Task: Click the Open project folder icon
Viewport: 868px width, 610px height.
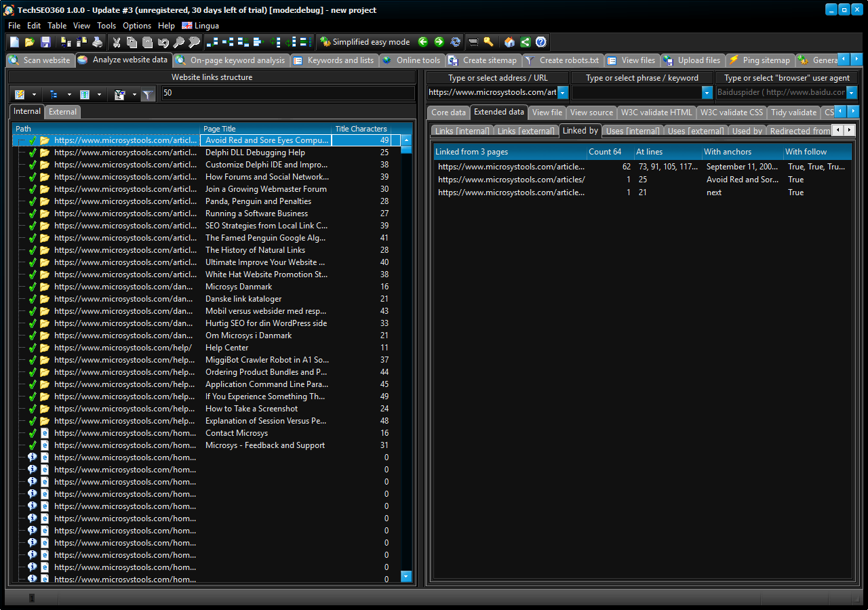Action: click(30, 42)
